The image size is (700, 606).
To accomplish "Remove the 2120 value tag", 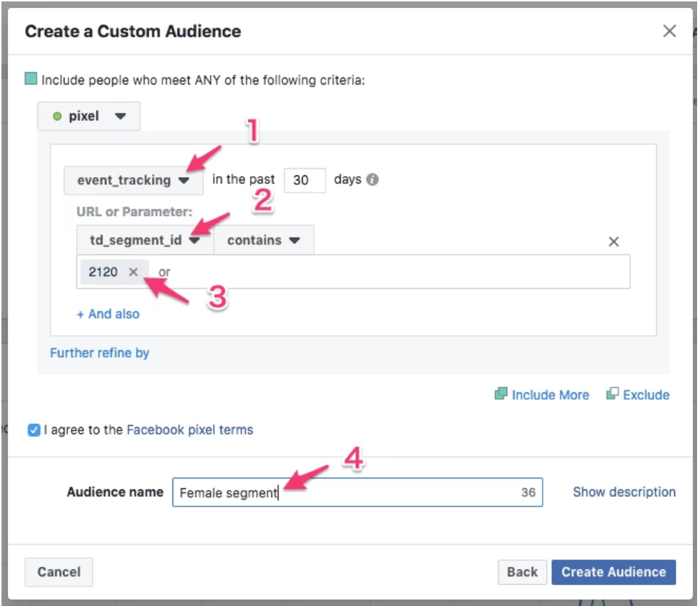I will click(x=133, y=272).
